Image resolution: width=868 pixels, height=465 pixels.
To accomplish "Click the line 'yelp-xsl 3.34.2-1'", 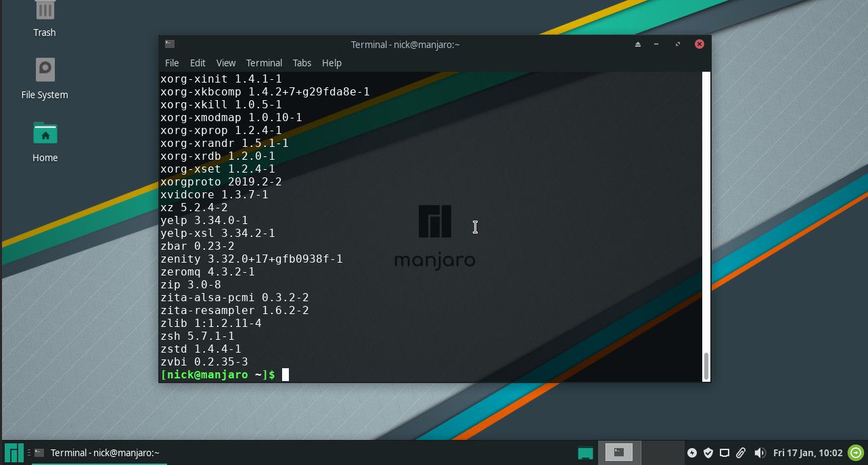I will [218, 234].
